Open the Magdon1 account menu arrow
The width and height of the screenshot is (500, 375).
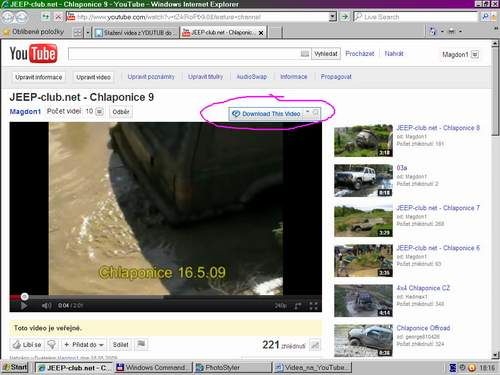[x=475, y=54]
